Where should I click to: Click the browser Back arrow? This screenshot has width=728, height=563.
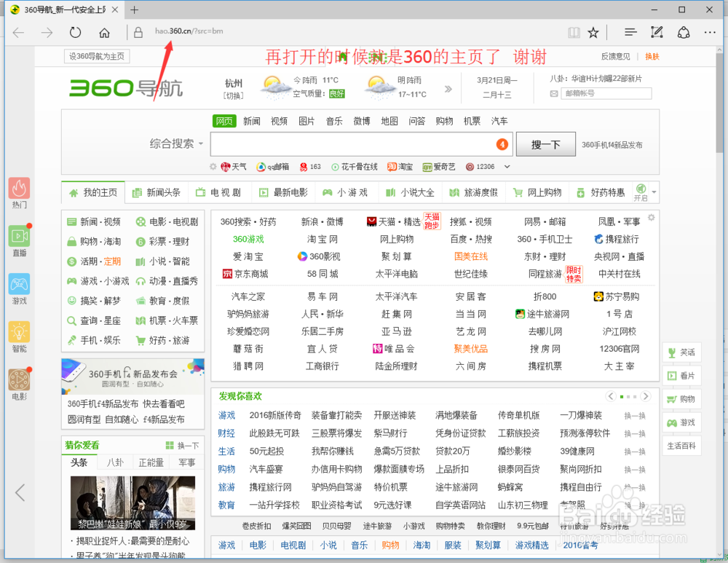(x=19, y=32)
